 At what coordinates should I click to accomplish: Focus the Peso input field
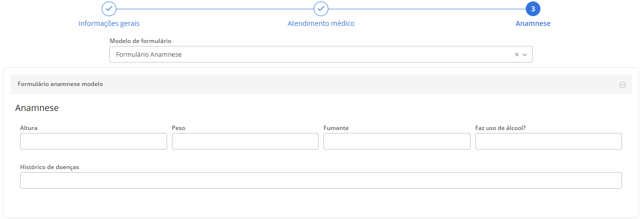coord(245,141)
